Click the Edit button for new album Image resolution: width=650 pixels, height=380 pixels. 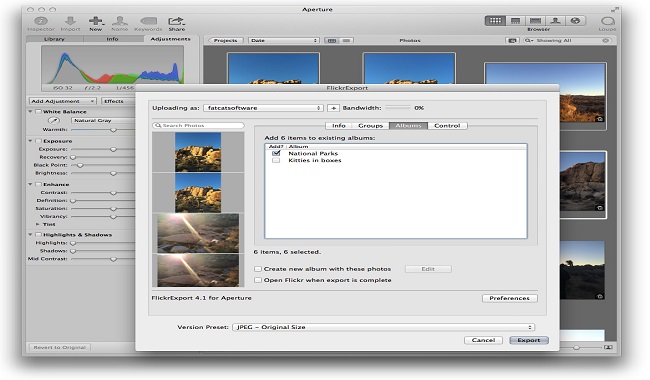click(428, 269)
